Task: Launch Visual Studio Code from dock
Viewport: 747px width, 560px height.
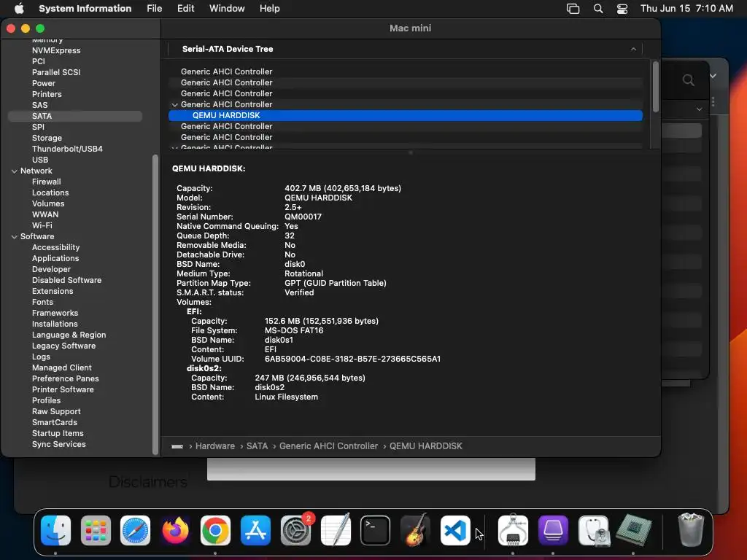Action: tap(455, 530)
